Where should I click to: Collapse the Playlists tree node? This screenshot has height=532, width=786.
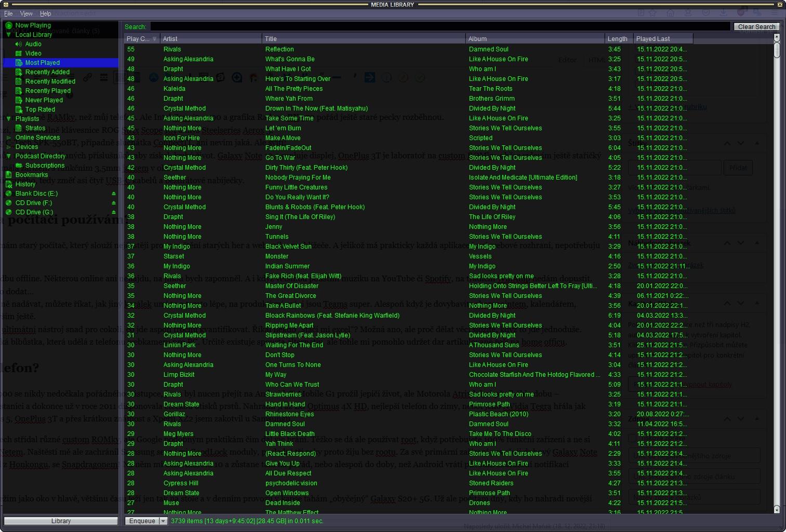9,118
